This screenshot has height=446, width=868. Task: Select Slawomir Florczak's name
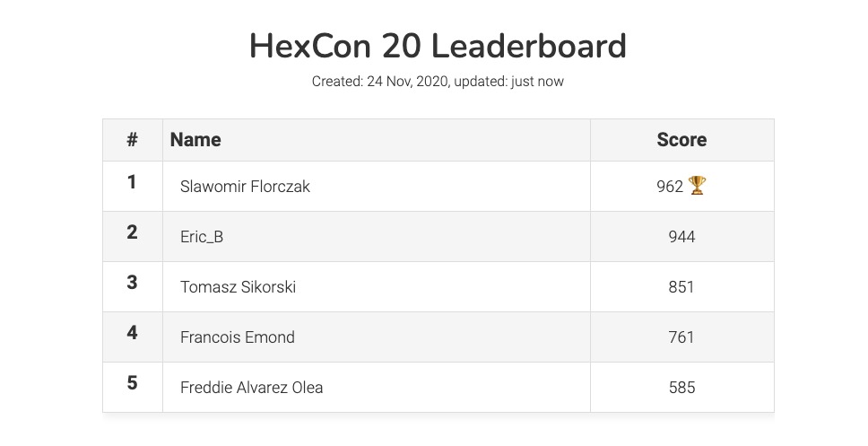pos(245,187)
